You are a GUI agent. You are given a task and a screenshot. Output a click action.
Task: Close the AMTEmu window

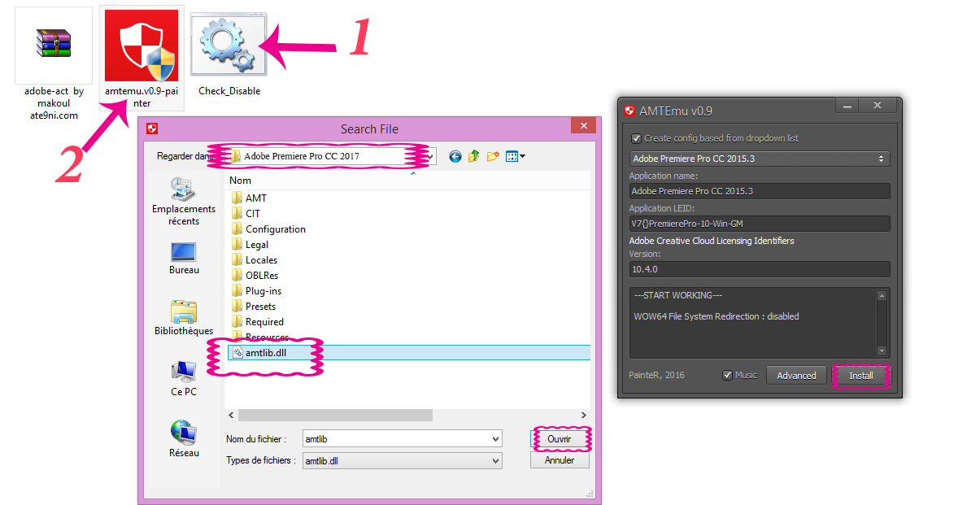878,106
